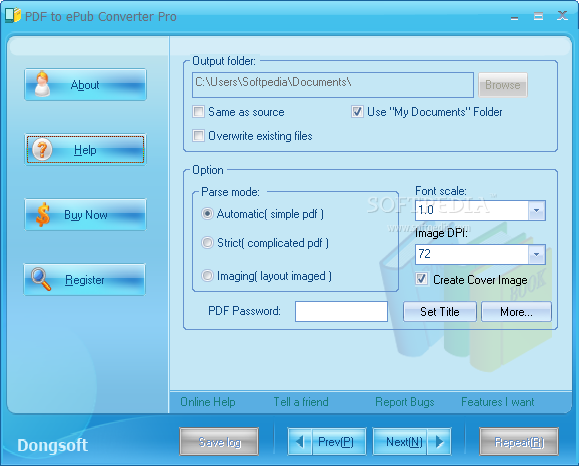Click the About person icon
579x466 pixels.
click(42, 84)
